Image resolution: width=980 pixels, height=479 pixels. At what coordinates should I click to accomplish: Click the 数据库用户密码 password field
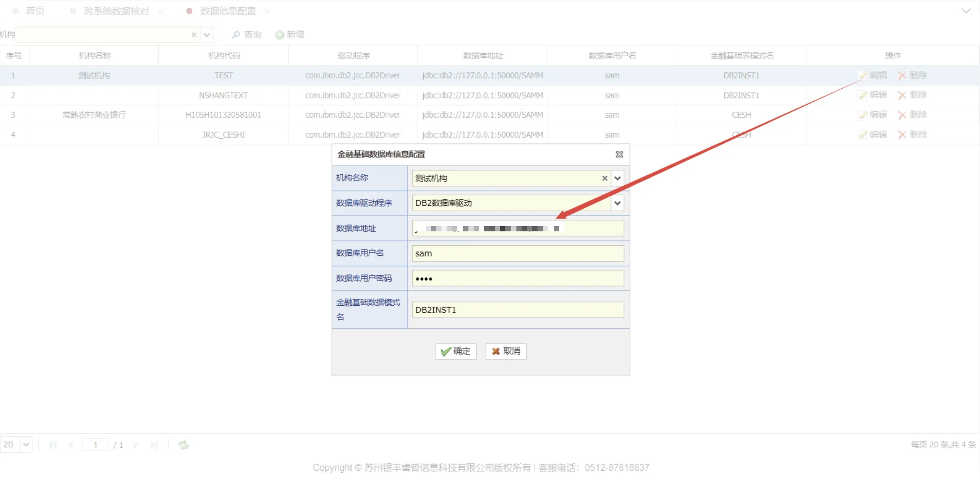517,278
